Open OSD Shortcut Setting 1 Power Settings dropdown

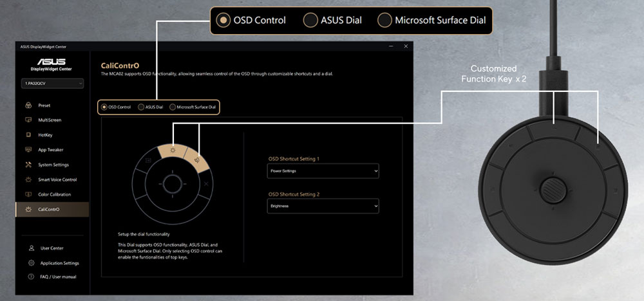tap(323, 171)
